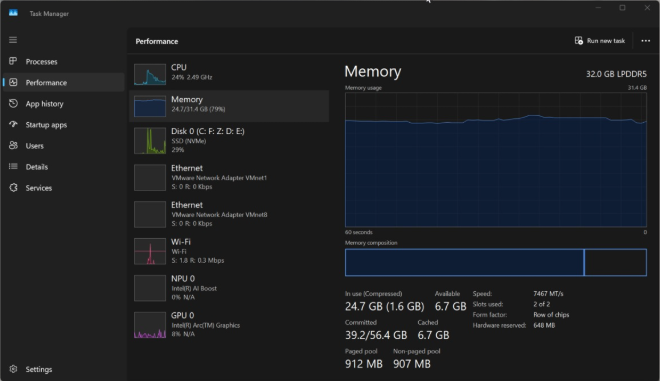The width and height of the screenshot is (660, 381).
Task: Click the Run new task icon
Action: pos(579,40)
